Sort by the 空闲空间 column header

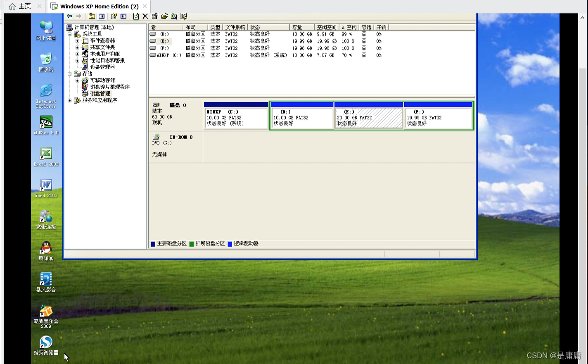[327, 27]
